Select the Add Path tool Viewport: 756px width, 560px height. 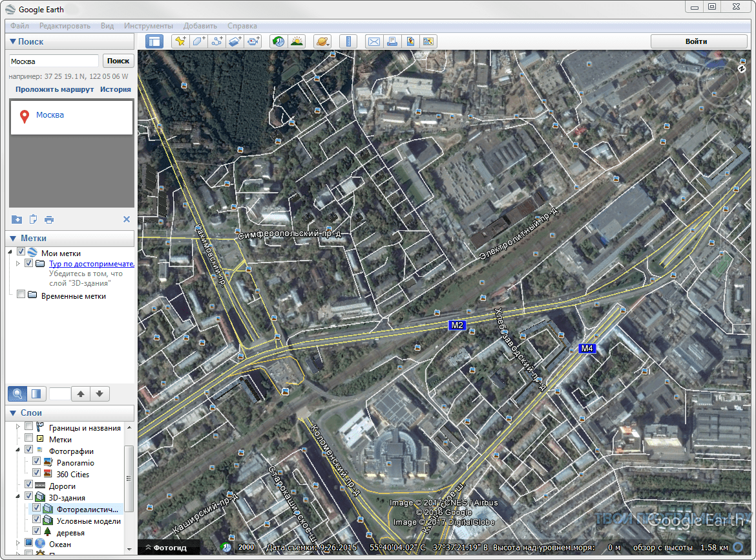click(216, 41)
